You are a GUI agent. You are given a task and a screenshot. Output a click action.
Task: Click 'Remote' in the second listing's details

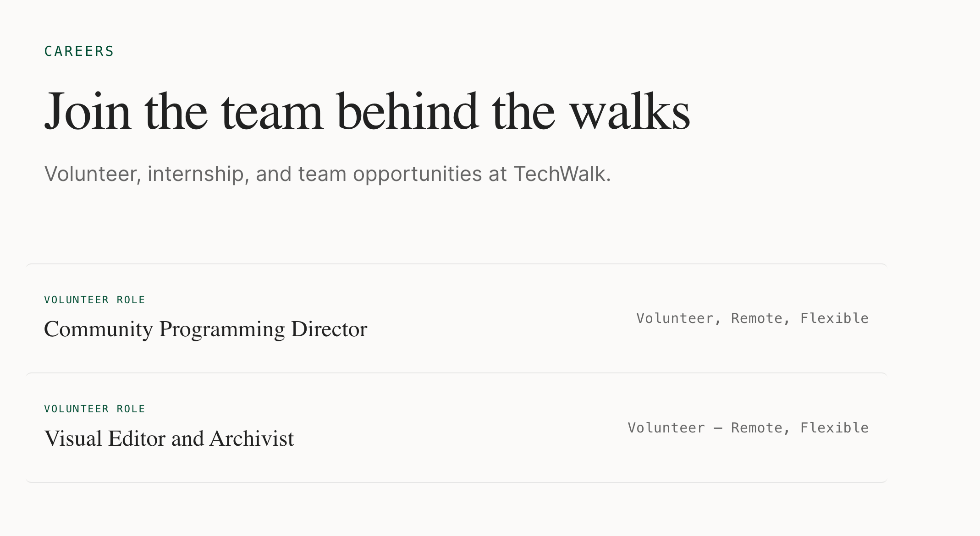tap(756, 428)
